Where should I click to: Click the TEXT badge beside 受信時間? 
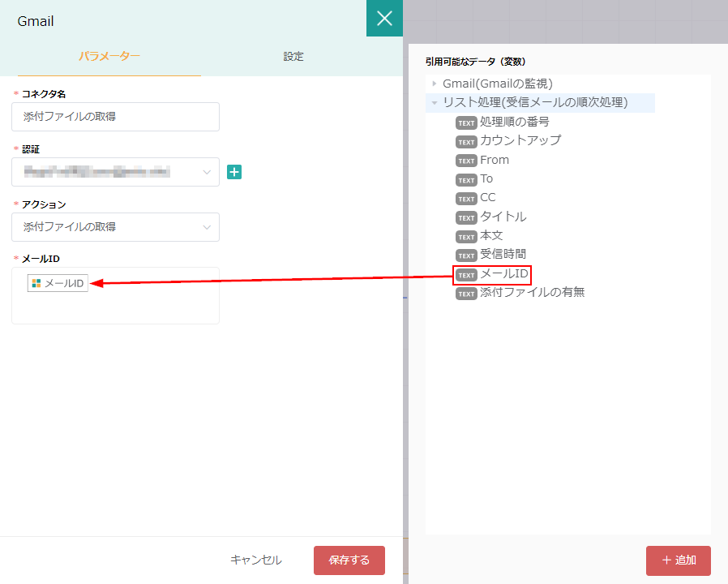(466, 255)
